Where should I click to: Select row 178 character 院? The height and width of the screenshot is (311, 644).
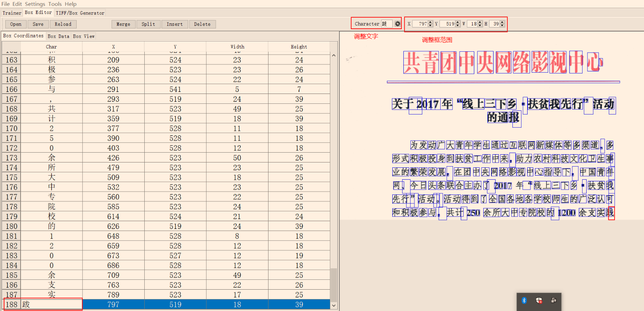[52, 207]
